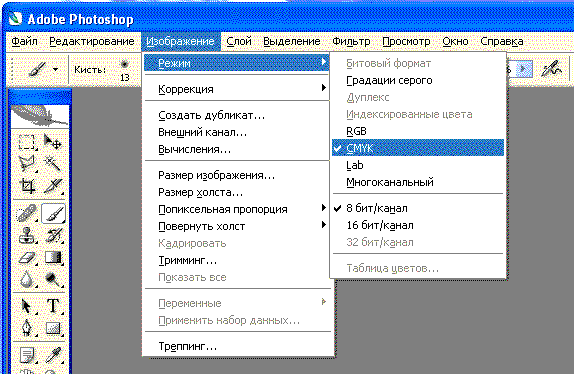Select the Slice tool
Viewport: 574px width, 374px height.
pos(53,185)
